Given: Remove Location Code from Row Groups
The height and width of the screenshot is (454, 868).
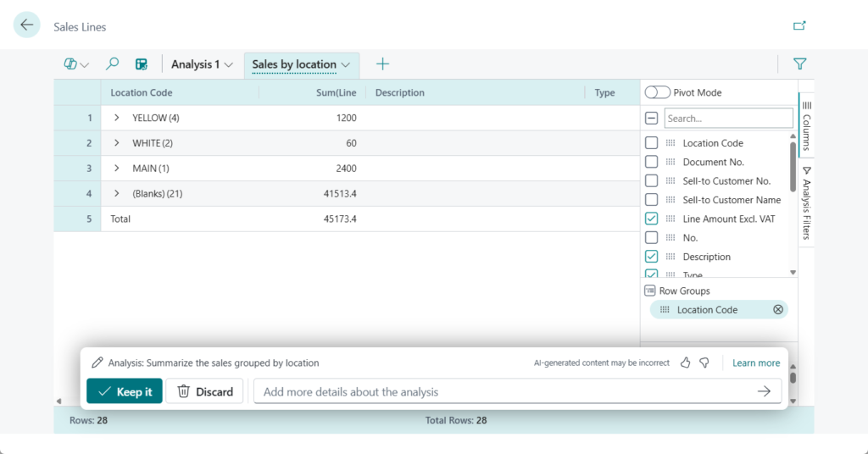Looking at the screenshot, I should [x=778, y=310].
